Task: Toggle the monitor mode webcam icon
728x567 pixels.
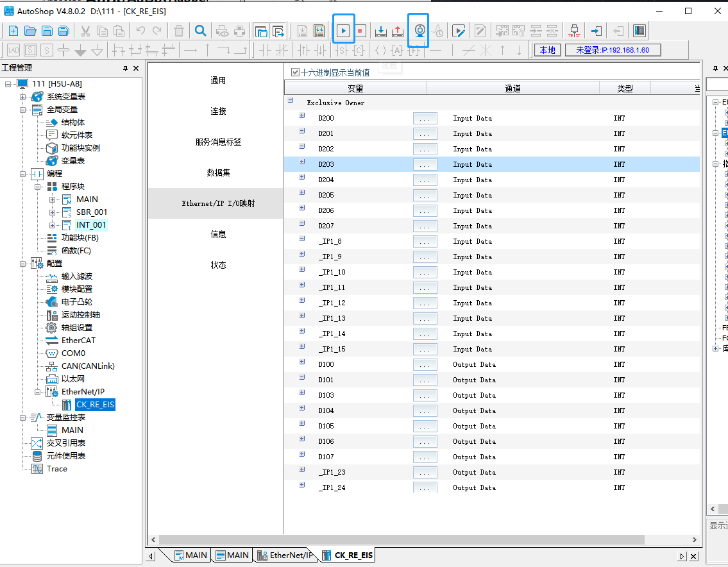Action: 419,31
